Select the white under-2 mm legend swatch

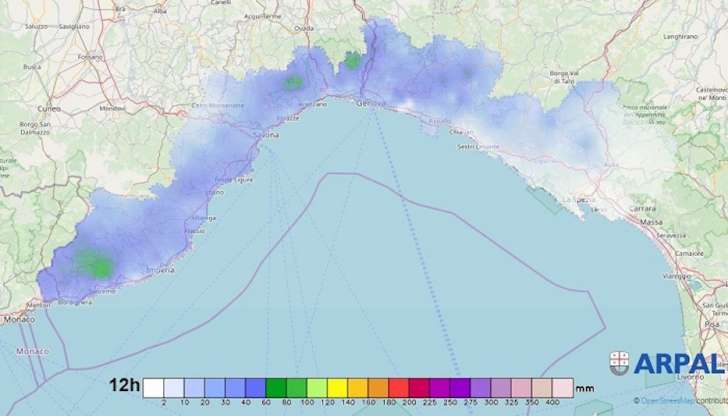pyautogui.click(x=153, y=388)
